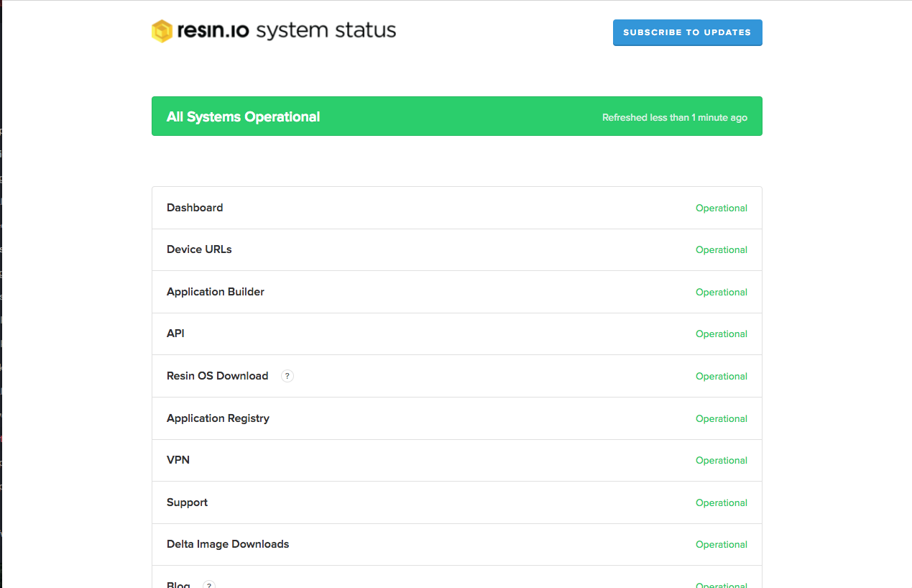
Task: Click the All Systems Operational banner
Action: 456,116
